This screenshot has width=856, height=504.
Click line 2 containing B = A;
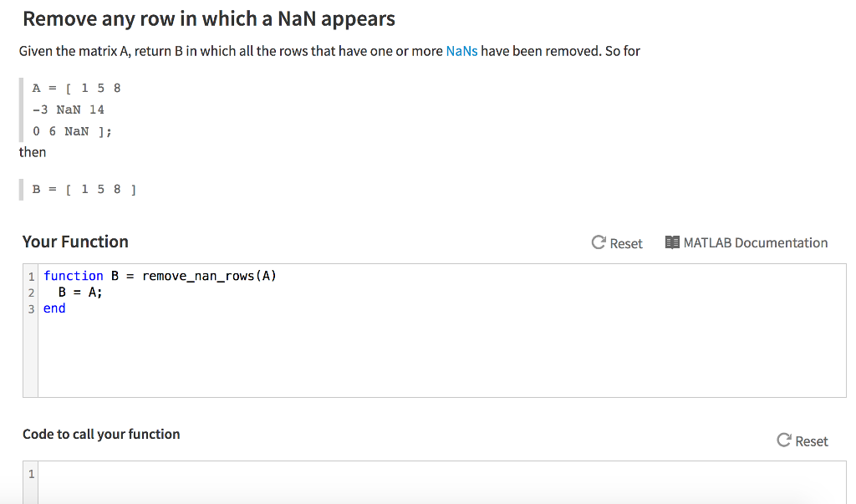point(80,292)
